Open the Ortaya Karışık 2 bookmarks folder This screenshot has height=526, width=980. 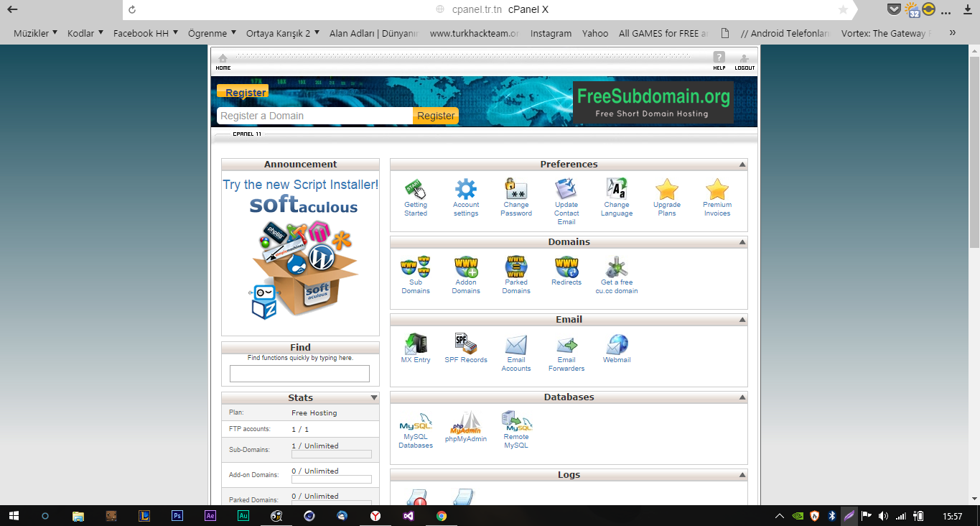point(283,33)
